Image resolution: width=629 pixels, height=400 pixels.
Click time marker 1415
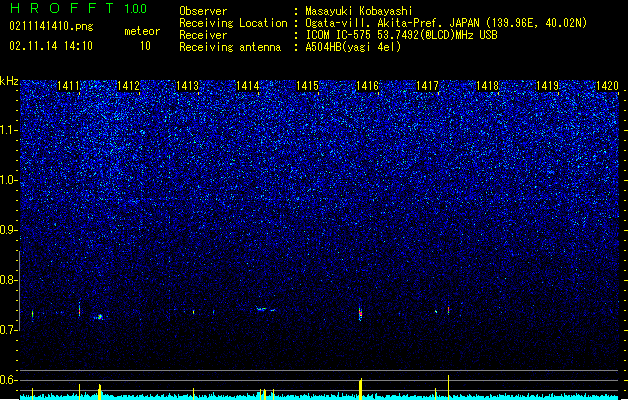click(307, 85)
